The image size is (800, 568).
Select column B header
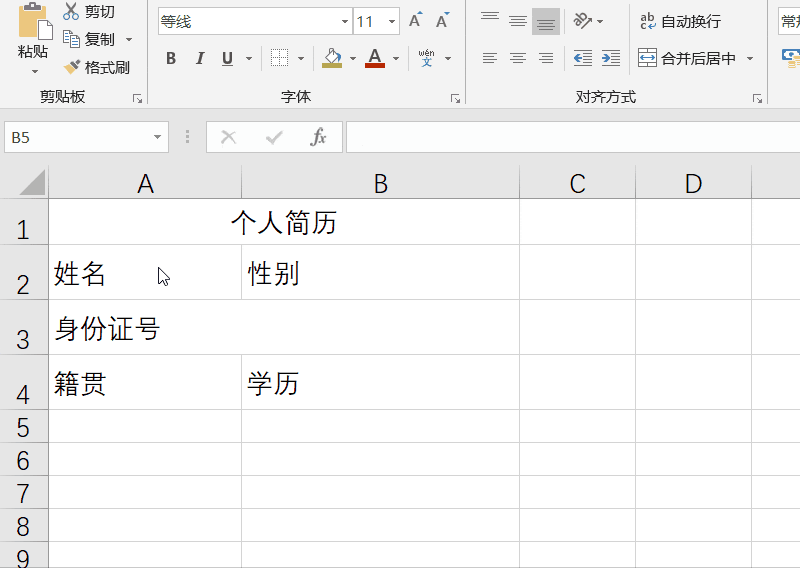380,183
